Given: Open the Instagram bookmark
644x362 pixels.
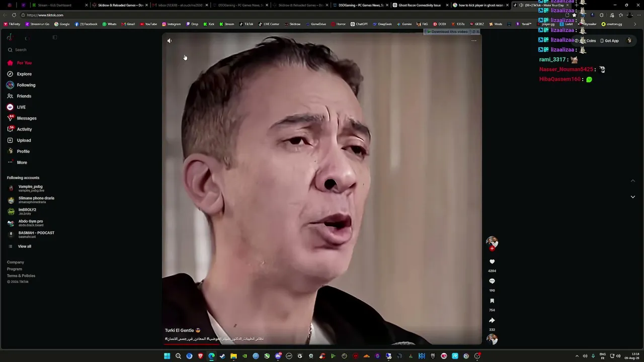Looking at the screenshot, I should pos(171,24).
